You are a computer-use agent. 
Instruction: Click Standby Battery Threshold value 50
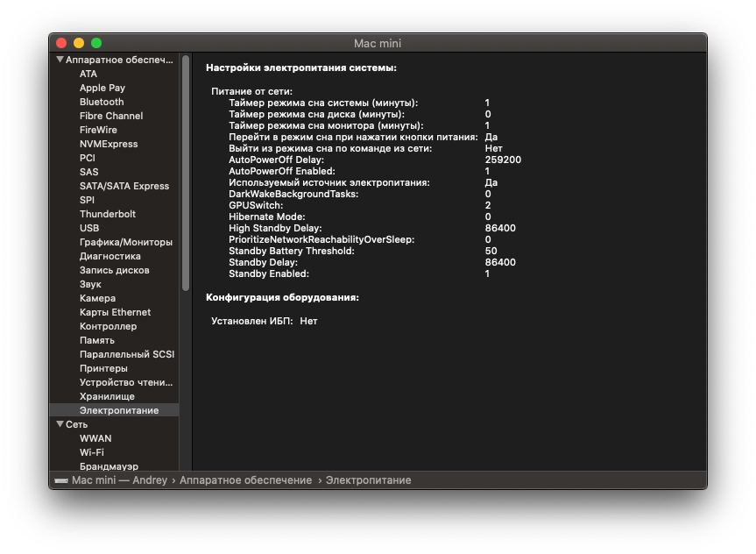(x=491, y=251)
